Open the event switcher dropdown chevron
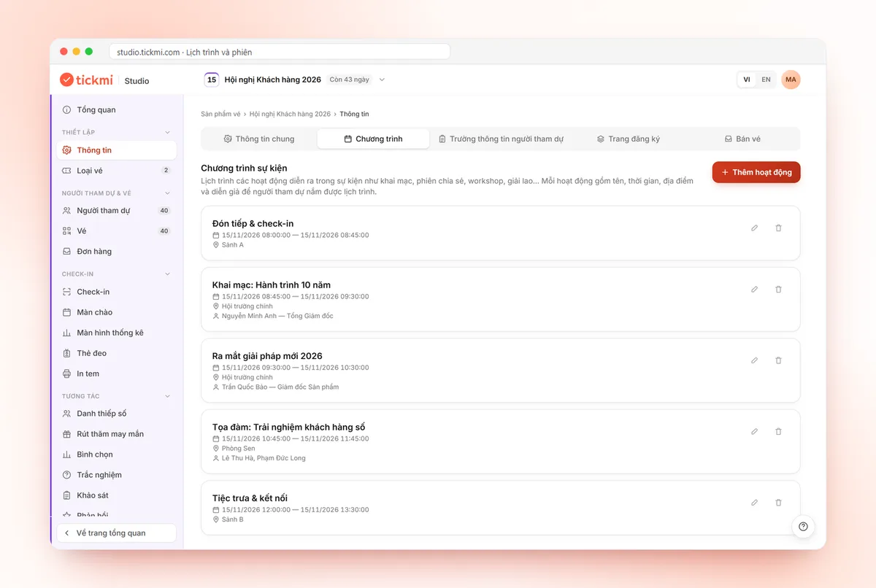 coord(382,80)
